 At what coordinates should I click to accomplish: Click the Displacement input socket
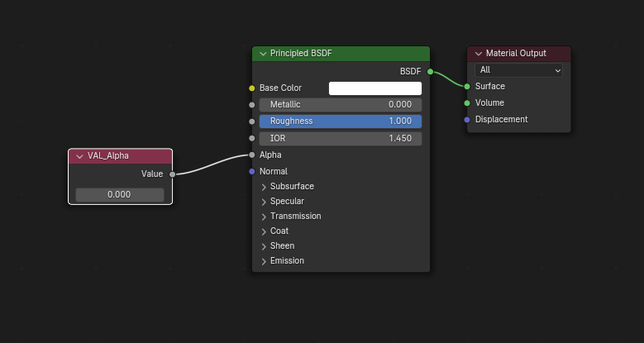[x=467, y=120]
